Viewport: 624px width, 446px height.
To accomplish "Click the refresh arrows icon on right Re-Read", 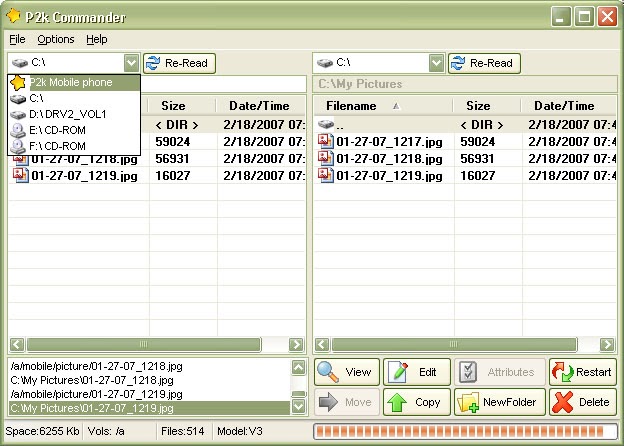I will [458, 63].
